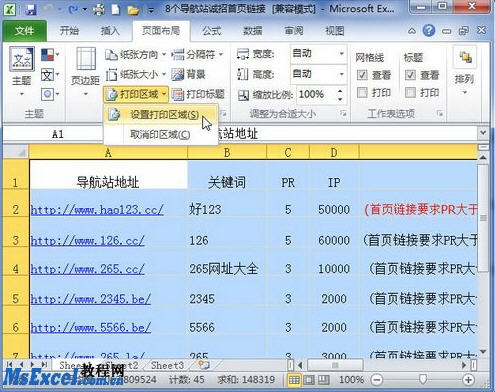The height and width of the screenshot is (392, 495).
Task: Select column B header
Action: (x=227, y=152)
